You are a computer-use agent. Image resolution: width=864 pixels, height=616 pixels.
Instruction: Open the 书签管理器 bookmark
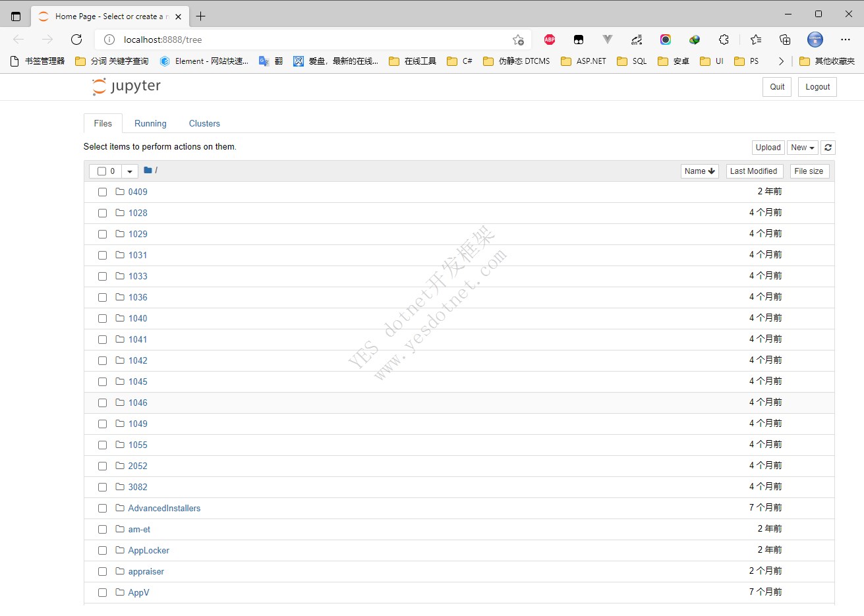coord(38,61)
